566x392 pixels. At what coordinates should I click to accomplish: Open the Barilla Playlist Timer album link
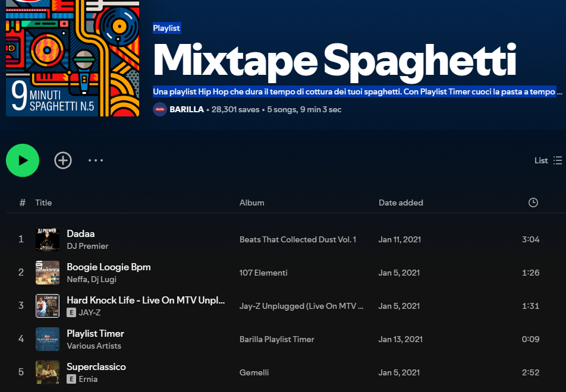coord(277,339)
